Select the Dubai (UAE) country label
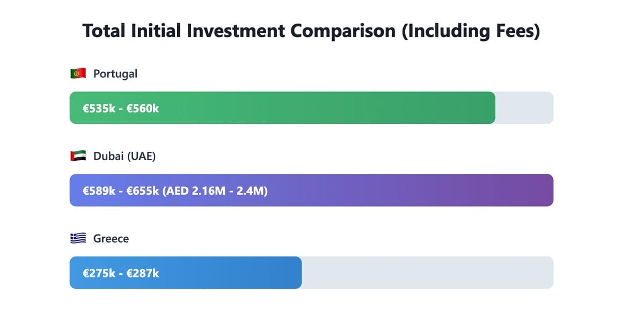 click(x=125, y=156)
